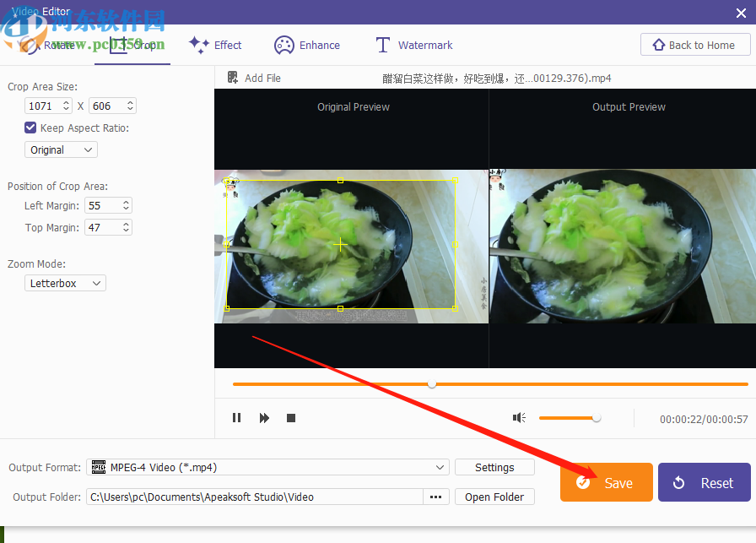Save the cropped video
756x543 pixels.
coord(606,482)
